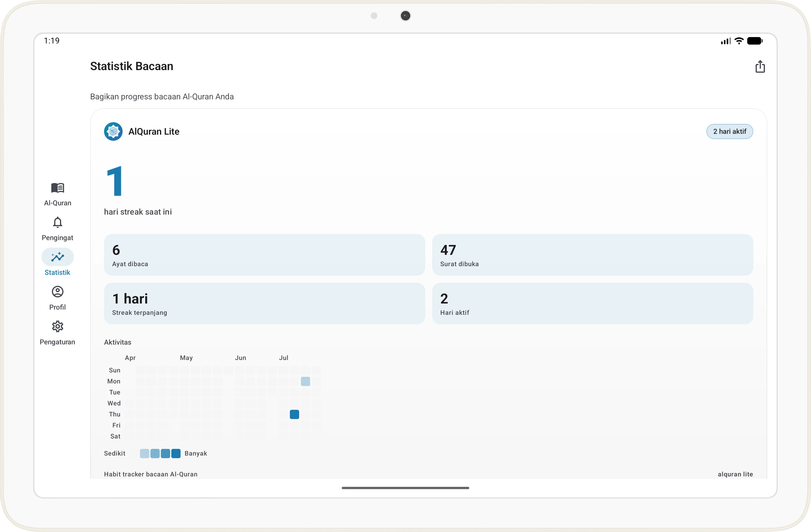The width and height of the screenshot is (811, 532).
Task: Open the Pengingat bell icon
Action: [57, 222]
